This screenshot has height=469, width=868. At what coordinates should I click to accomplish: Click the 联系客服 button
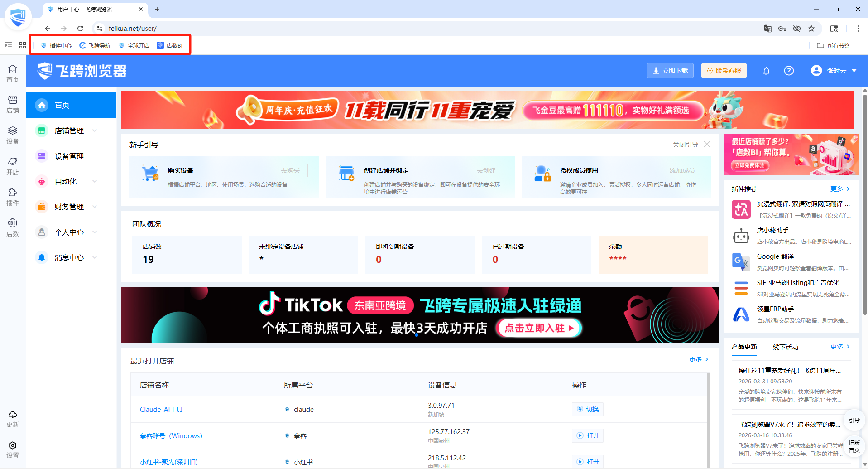[x=724, y=71]
